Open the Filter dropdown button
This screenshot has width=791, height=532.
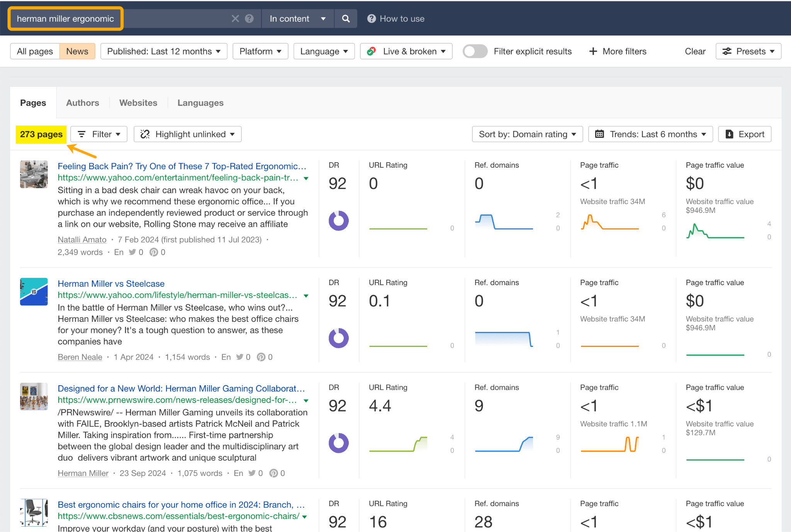pyautogui.click(x=99, y=134)
